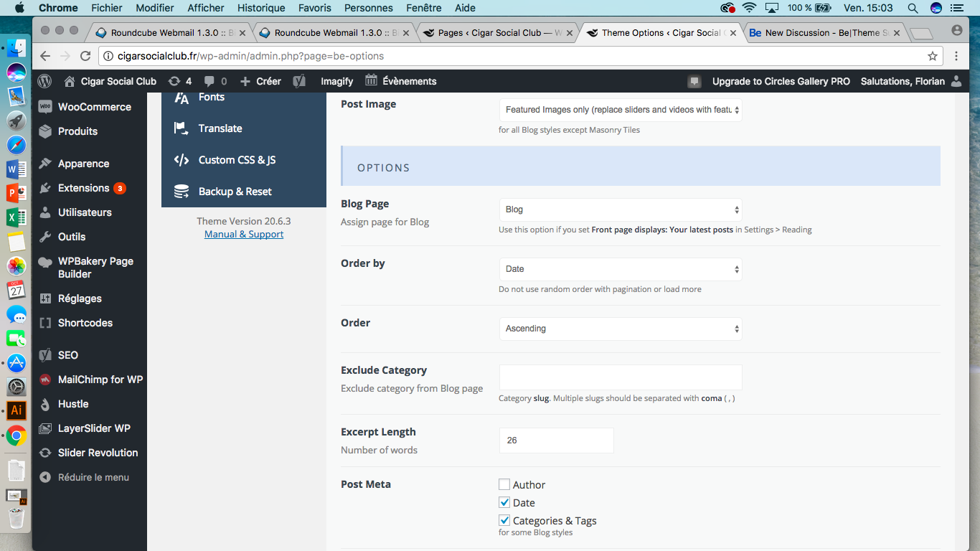Open Évènements in the admin bar

[401, 81]
